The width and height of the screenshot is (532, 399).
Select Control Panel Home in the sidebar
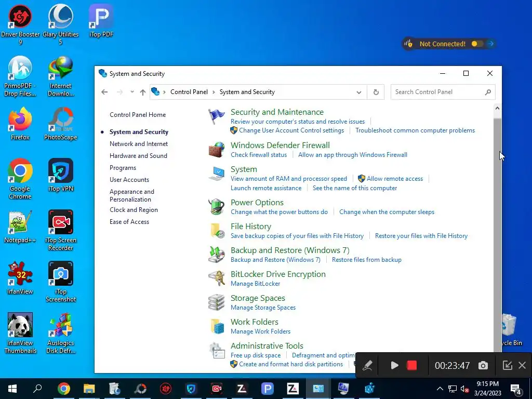pos(138,115)
